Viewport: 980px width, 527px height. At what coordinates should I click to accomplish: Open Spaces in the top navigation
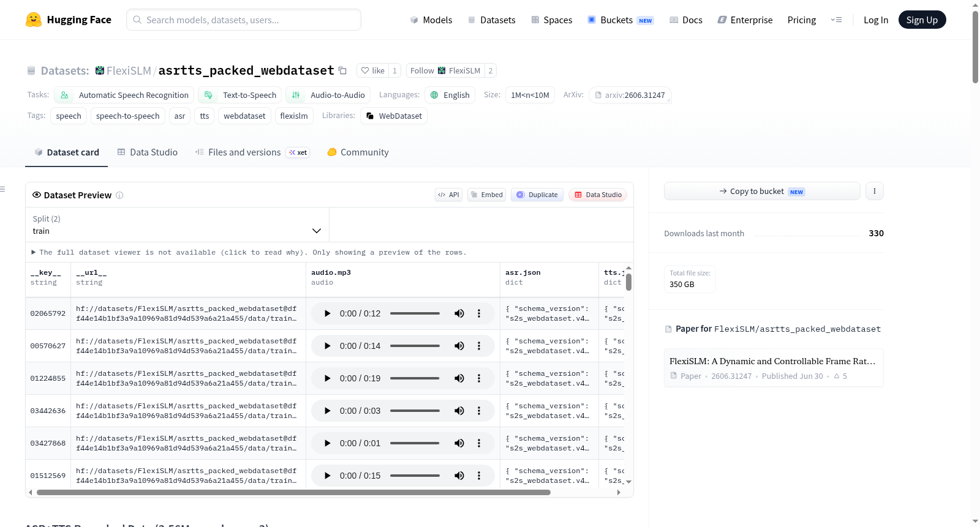551,20
